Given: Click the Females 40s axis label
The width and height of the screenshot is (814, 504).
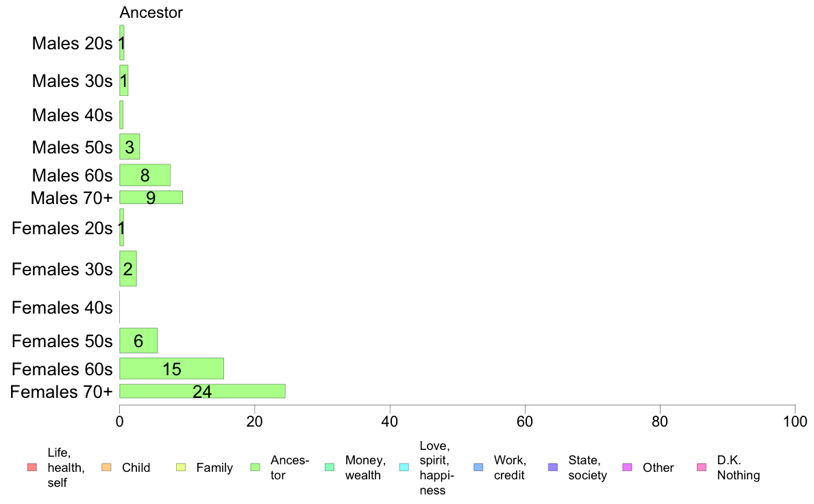Looking at the screenshot, I should (x=62, y=307).
